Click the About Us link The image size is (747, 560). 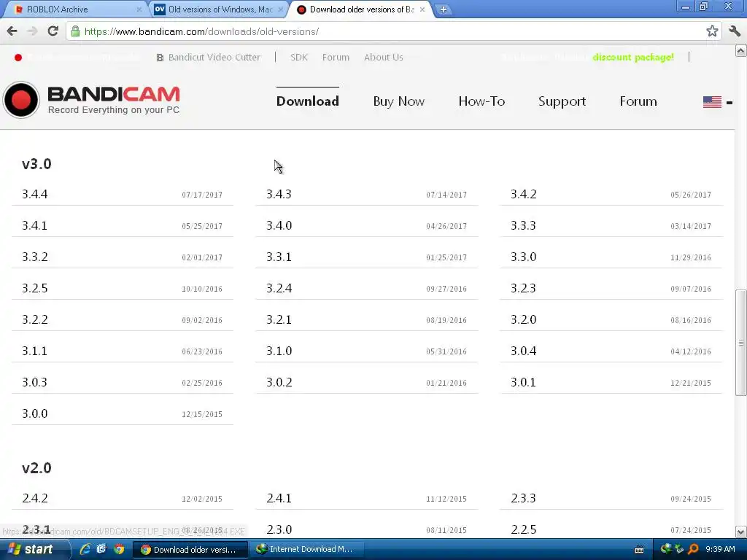coord(384,58)
